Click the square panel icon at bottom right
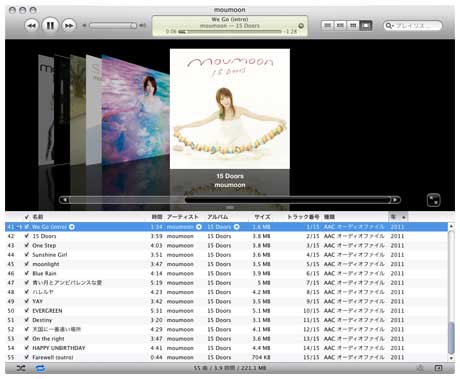The width and height of the screenshot is (460, 379). (x=438, y=368)
